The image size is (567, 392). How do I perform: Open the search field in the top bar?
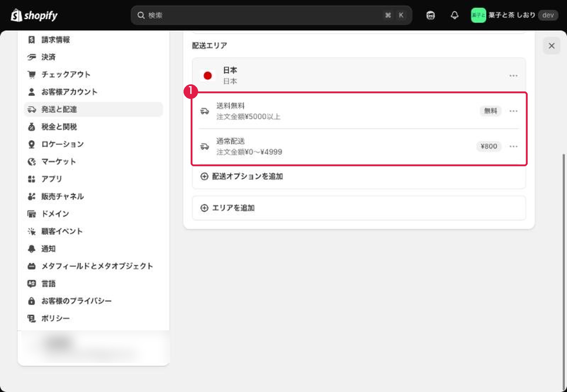271,15
